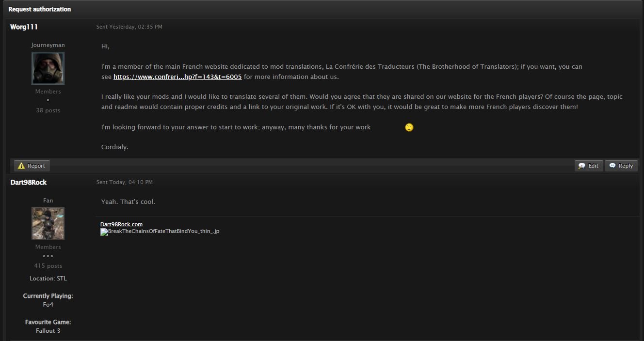Click the warning triangle icon on Report
Screen dimensions: 644x341
(x=21, y=166)
